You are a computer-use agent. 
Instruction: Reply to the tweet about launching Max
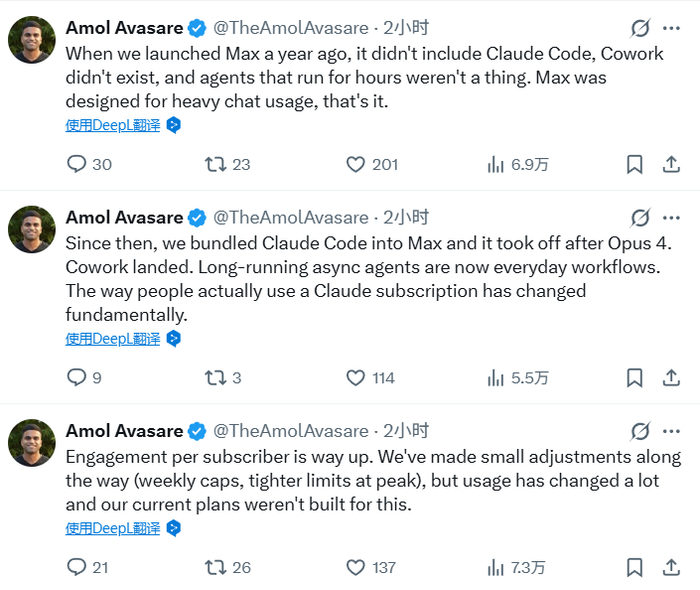click(x=77, y=164)
